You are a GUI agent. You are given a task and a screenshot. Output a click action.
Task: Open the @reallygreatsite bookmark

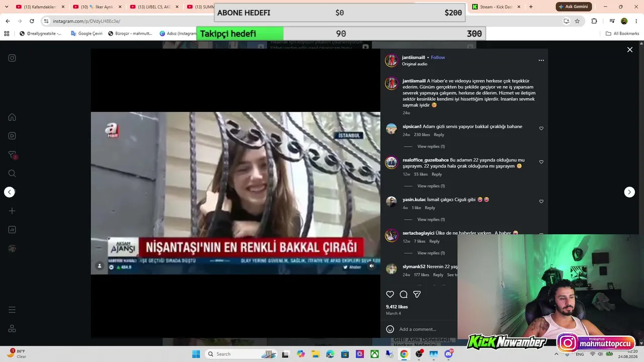(x=40, y=34)
